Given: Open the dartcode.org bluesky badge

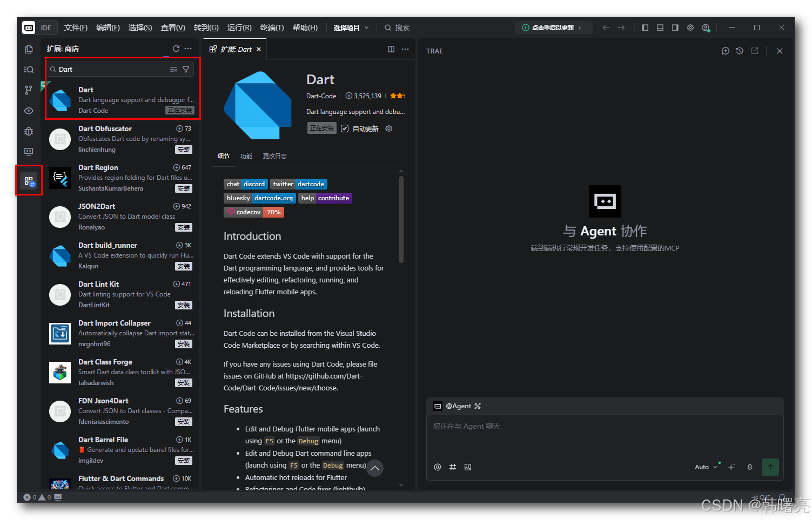Looking at the screenshot, I should tap(260, 198).
